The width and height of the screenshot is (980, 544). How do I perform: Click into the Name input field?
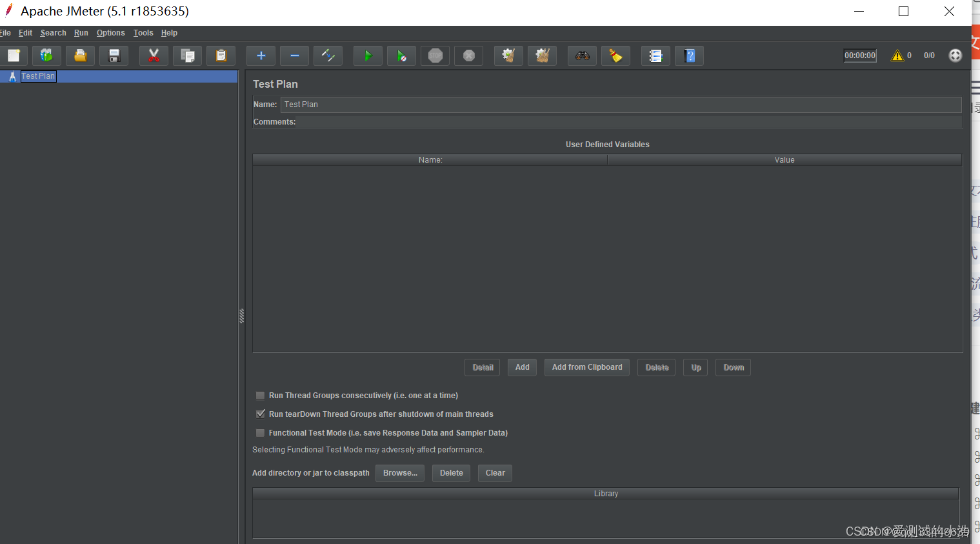point(621,105)
